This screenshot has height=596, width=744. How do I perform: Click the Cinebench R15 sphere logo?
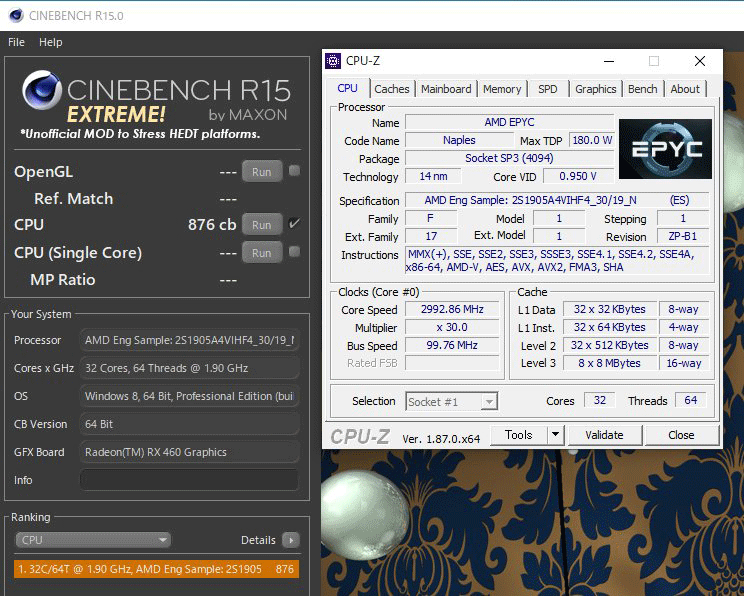click(42, 90)
